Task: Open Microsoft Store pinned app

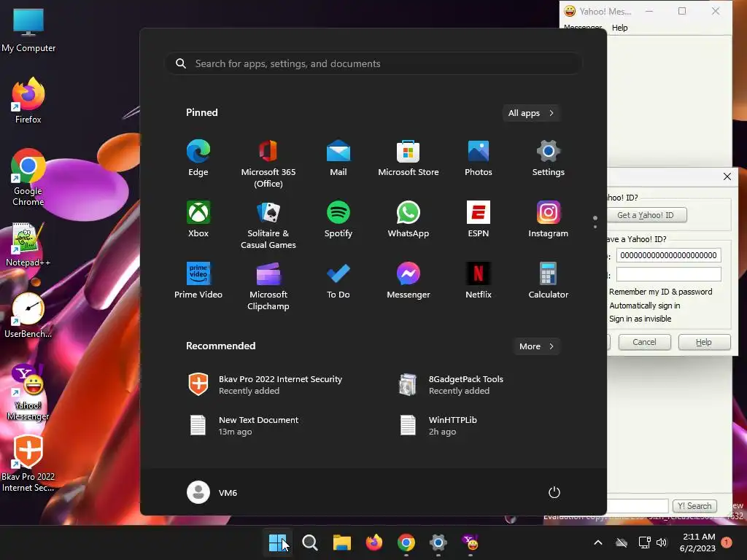Action: click(x=409, y=158)
